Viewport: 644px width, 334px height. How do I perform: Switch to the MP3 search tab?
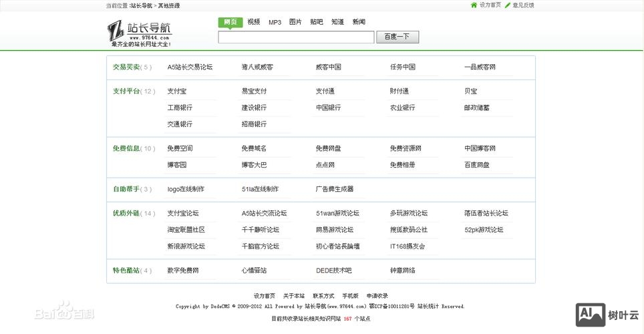(275, 22)
